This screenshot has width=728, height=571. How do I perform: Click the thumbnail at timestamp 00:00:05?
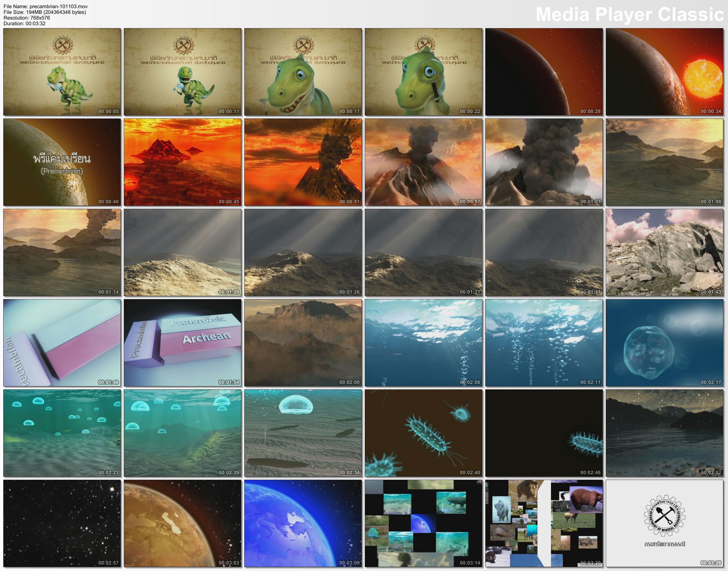(62, 72)
